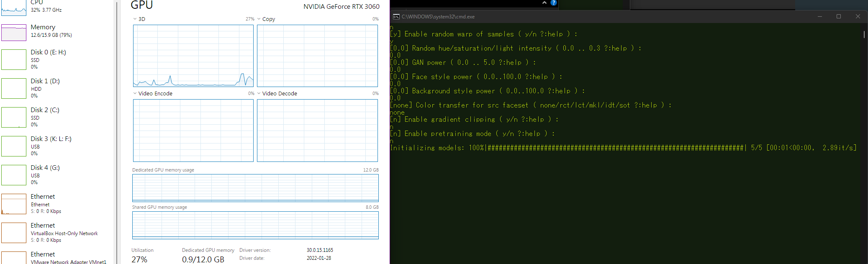Select Disk 0 (E: H:) entry
868x264 pixels.
point(57,59)
